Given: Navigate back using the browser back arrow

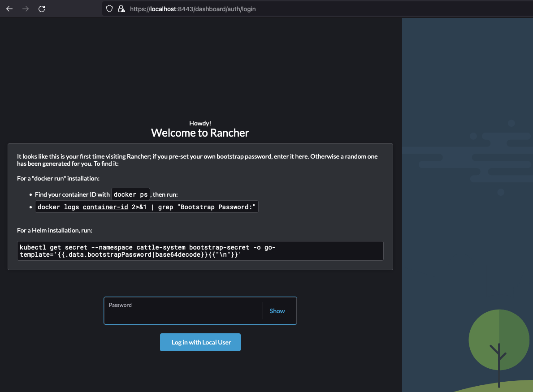Looking at the screenshot, I should pyautogui.click(x=9, y=9).
